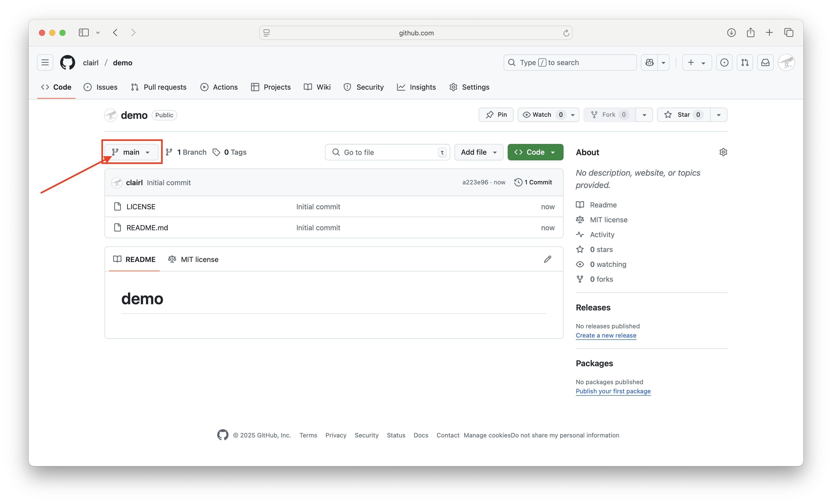This screenshot has width=832, height=504.
Task: Open the 1 Commit history link
Action: [533, 182]
